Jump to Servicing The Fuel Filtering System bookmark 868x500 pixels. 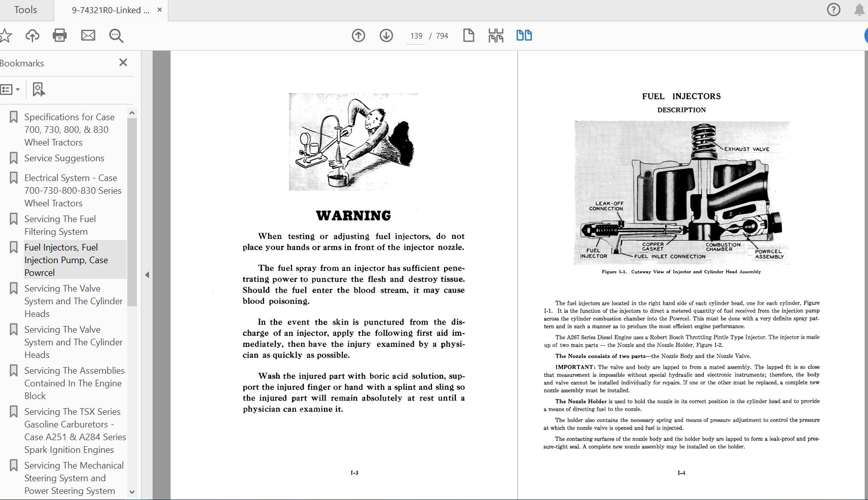pyautogui.click(x=60, y=225)
